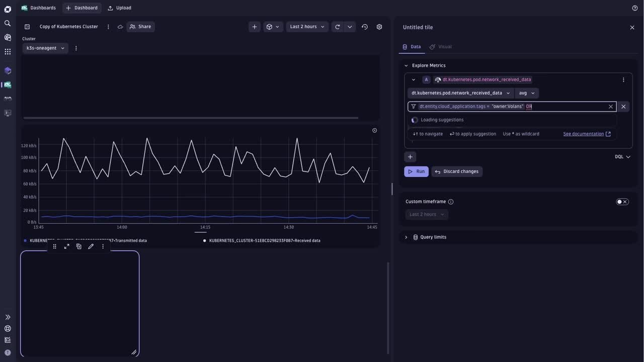Click the chart custom timeframe clock icon
The height and width of the screenshot is (362, 644).
click(x=374, y=130)
